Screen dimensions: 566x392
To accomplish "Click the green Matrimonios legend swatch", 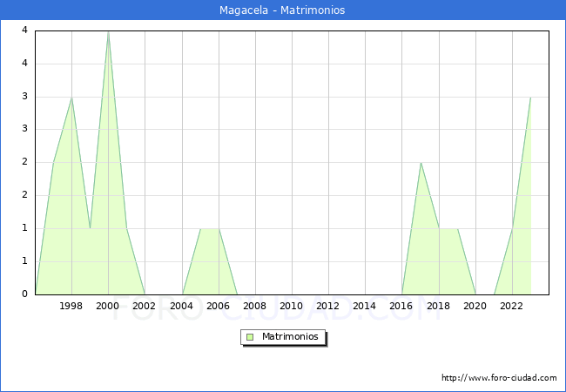I will coord(250,337).
